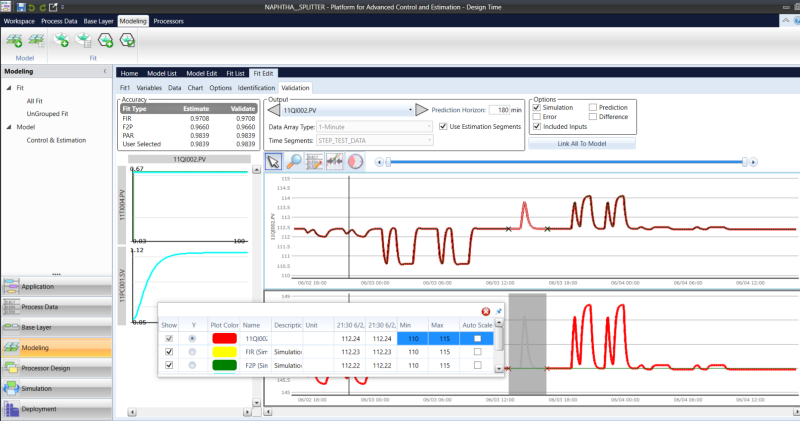The height and width of the screenshot is (421, 800).
Task: Click the export/pop-out icon in quick access bar
Action: (x=53, y=7)
